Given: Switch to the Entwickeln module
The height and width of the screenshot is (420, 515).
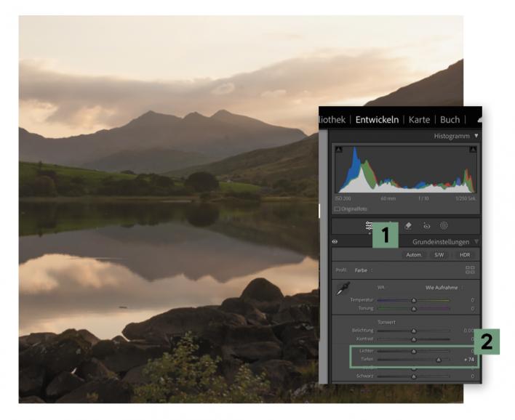Looking at the screenshot, I should (x=377, y=119).
